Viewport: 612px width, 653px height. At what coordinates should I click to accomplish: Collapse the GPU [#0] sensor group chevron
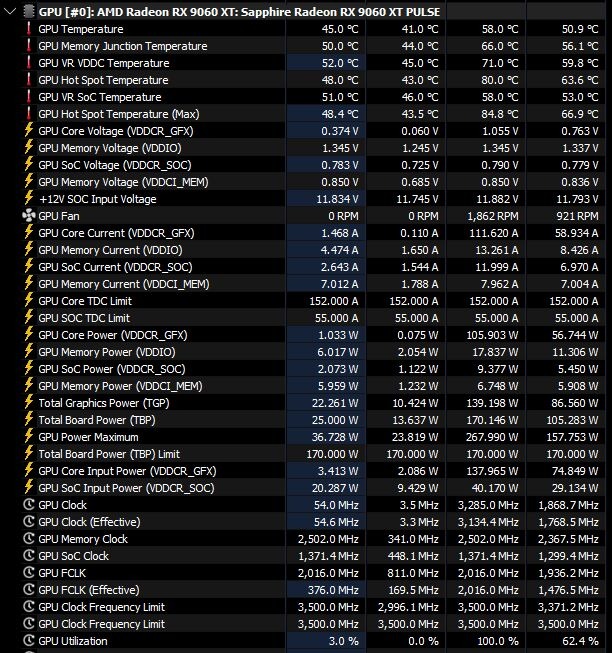9,12
